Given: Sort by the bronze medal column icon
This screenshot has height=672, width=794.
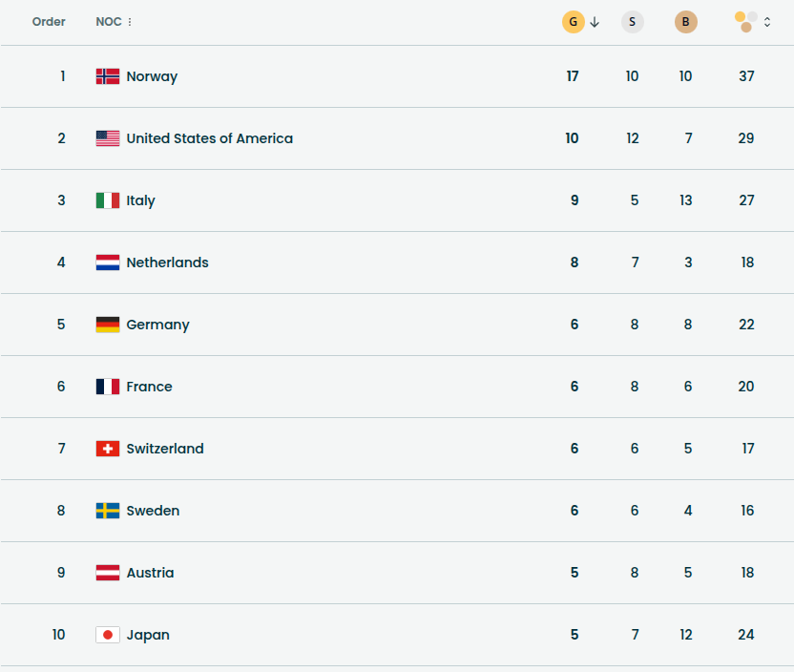Looking at the screenshot, I should [x=685, y=22].
